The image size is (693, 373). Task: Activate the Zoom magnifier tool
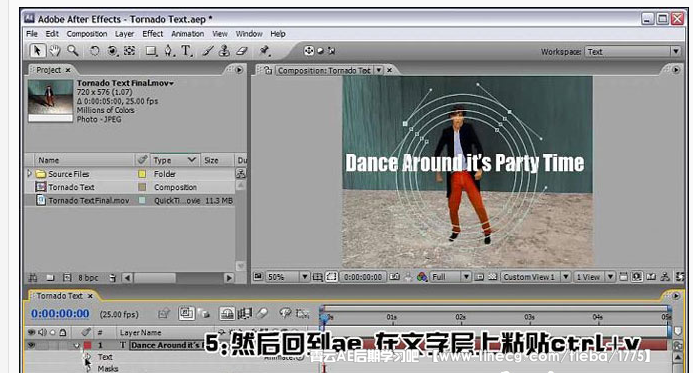click(72, 51)
